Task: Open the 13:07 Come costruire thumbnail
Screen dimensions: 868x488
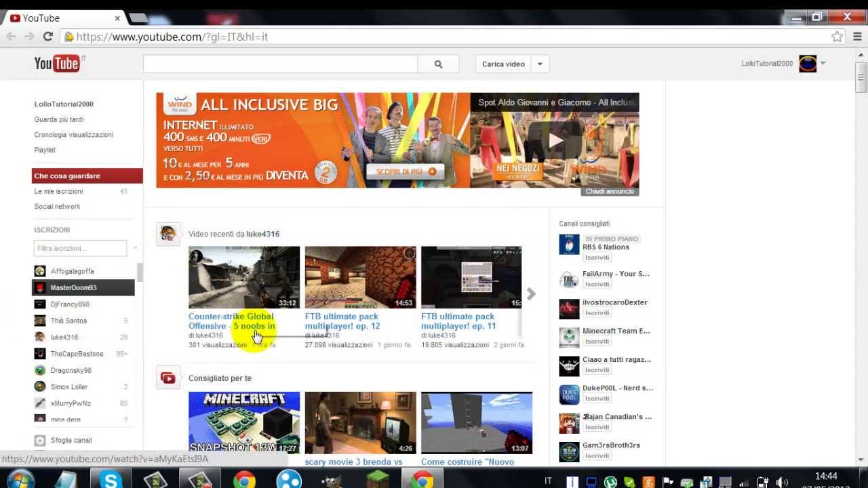Action: 477,422
